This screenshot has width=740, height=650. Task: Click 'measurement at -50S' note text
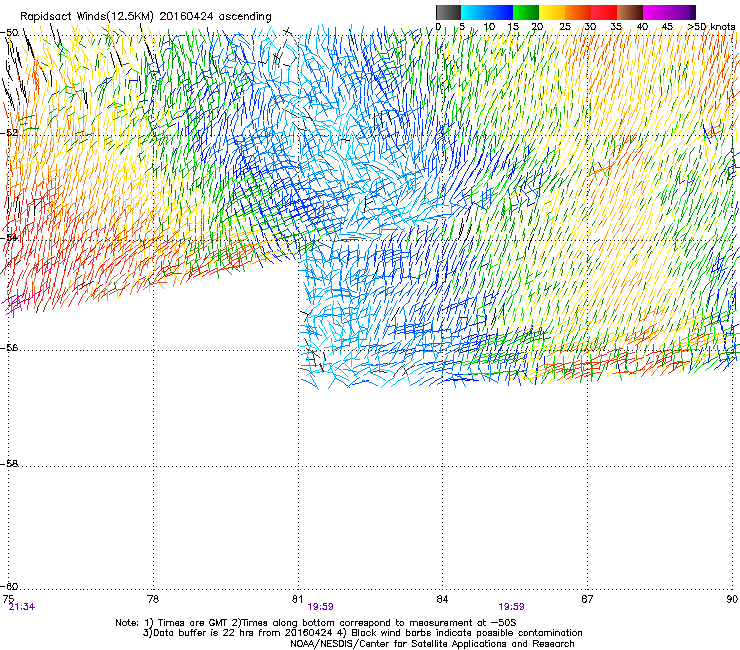pyautogui.click(x=464, y=623)
